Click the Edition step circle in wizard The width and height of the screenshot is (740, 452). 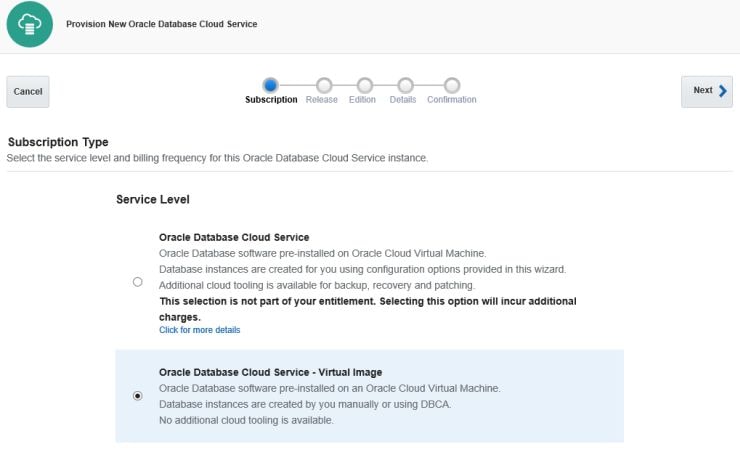[364, 85]
